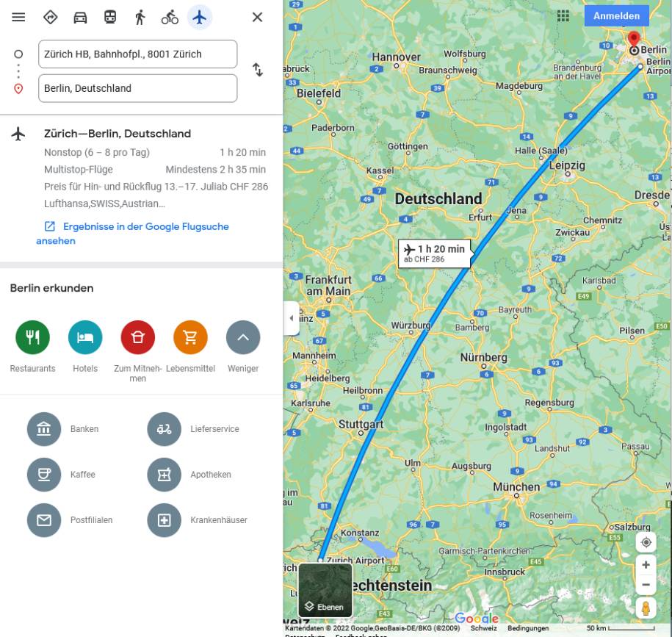Viewport: 672px width, 637px height.
Task: Show hotels near Berlin
Action: coord(85,337)
